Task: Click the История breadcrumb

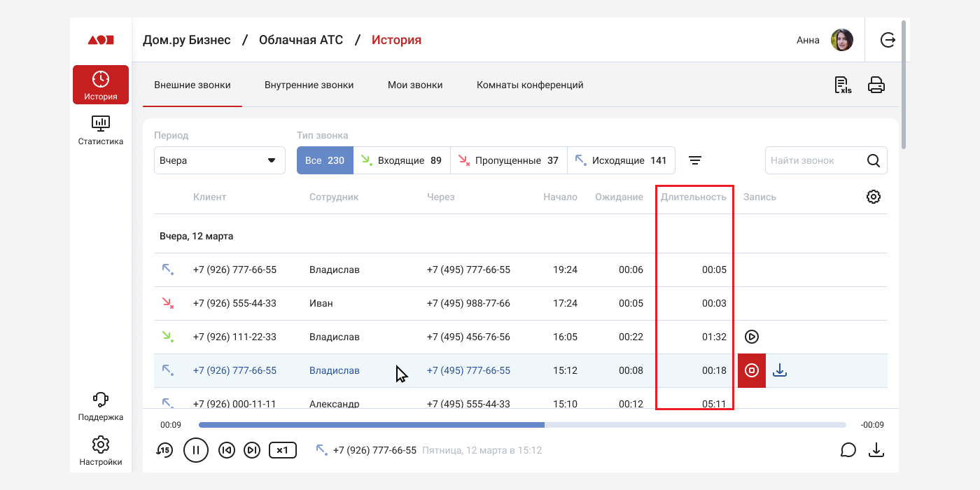Action: (396, 40)
